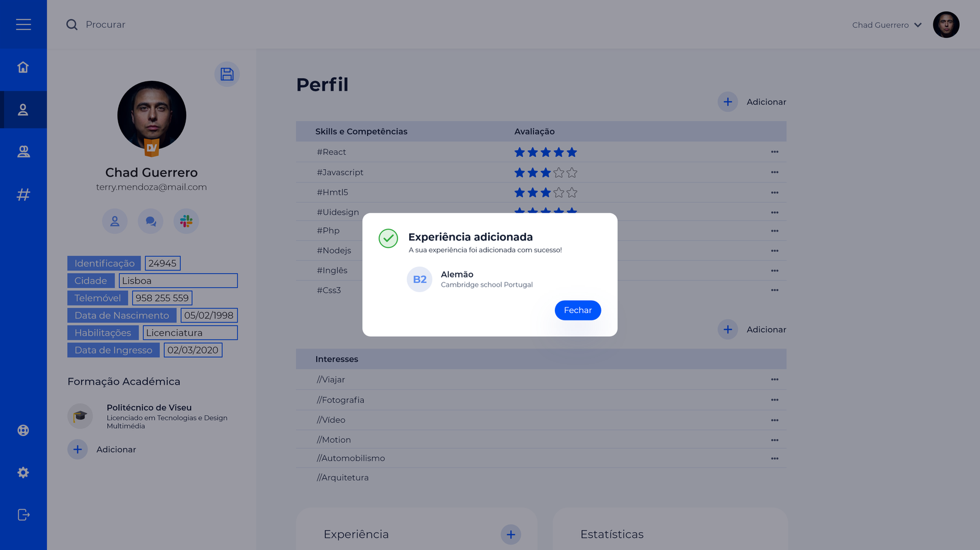The width and height of the screenshot is (980, 550).
Task: Edit the Cidade field containing Lisboa
Action: click(178, 281)
